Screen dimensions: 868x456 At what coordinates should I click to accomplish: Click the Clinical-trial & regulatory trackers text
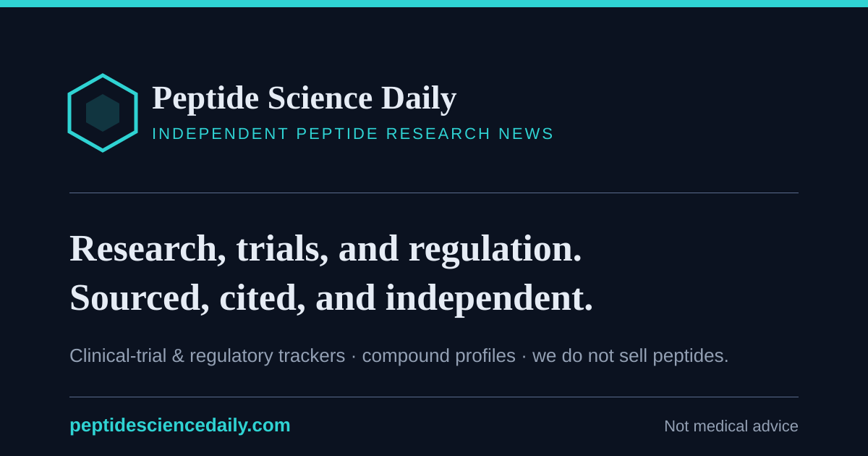tap(208, 356)
